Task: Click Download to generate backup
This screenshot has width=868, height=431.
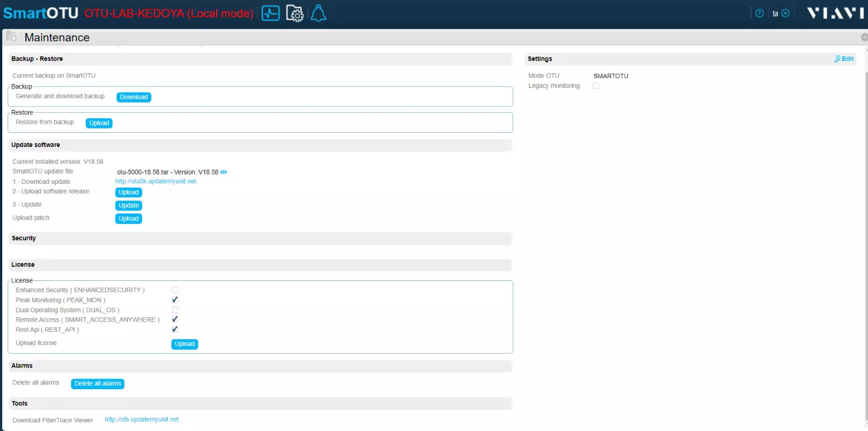Action: point(134,97)
